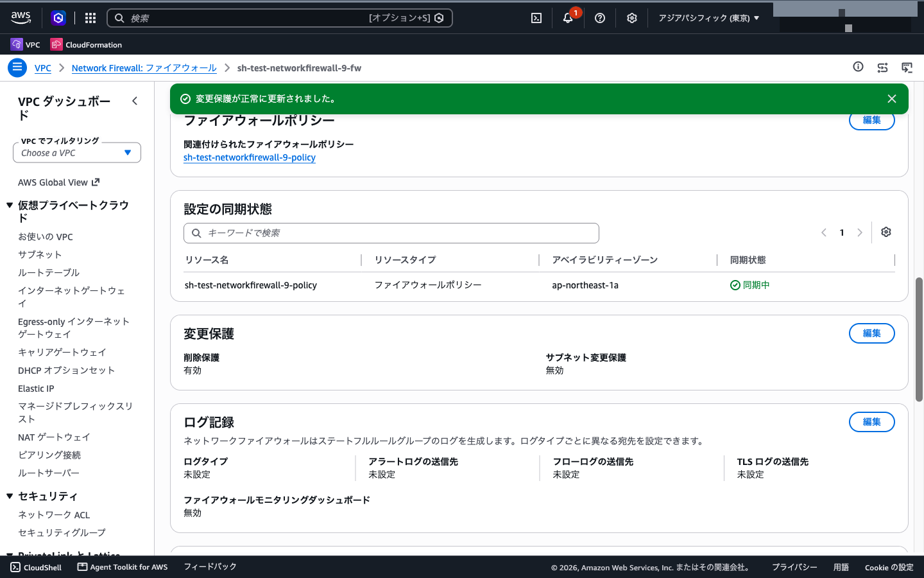This screenshot has height=578, width=924.
Task: Open the notifications bell icon
Action: [568, 18]
